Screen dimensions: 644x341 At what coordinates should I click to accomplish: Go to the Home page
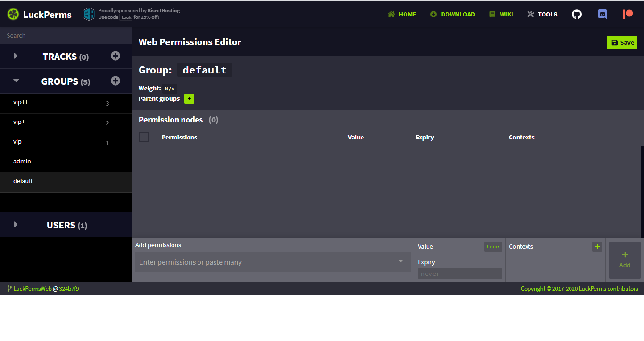402,15
